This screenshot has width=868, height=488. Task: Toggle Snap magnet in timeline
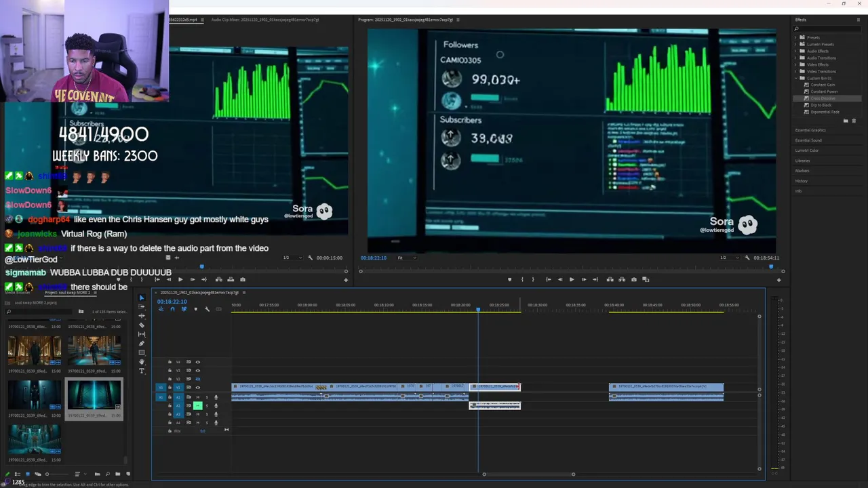172,309
